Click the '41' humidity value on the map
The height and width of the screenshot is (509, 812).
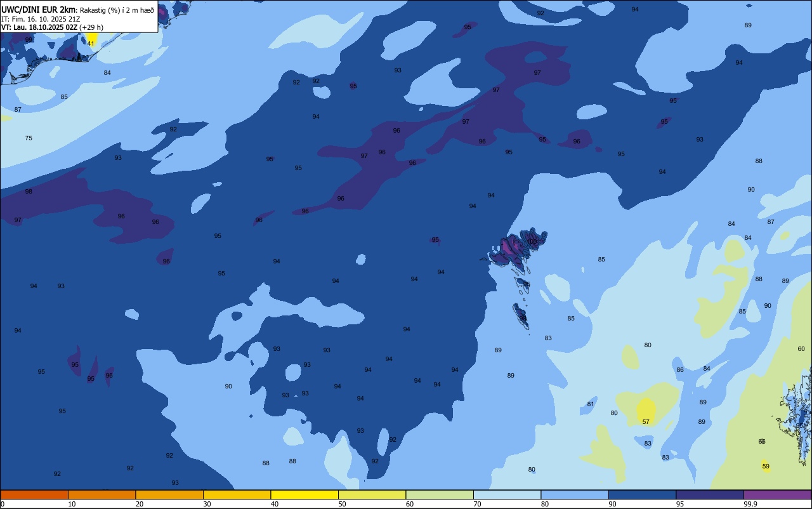pyautogui.click(x=91, y=43)
